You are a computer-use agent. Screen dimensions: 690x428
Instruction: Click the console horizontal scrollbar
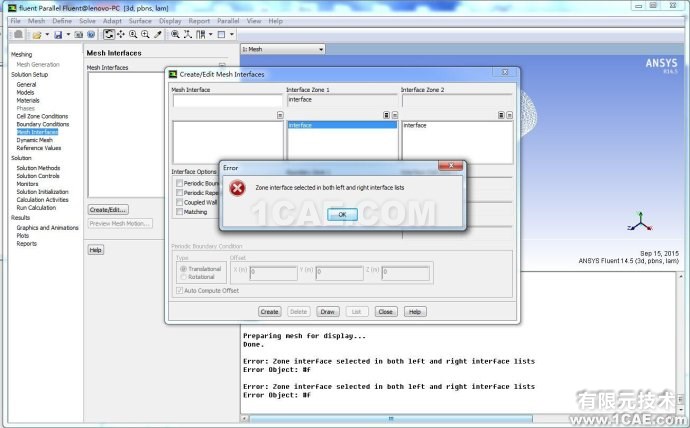(391, 418)
